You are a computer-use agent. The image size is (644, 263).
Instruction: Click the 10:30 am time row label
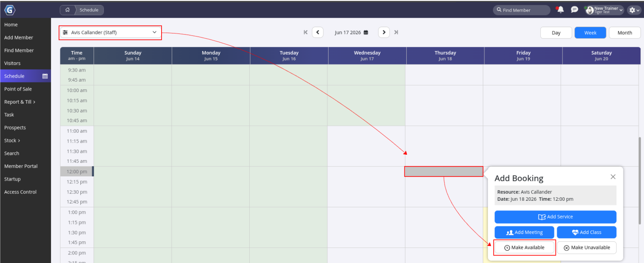77,111
